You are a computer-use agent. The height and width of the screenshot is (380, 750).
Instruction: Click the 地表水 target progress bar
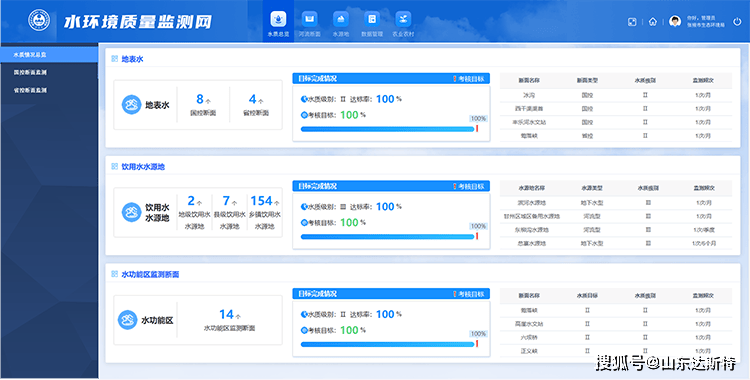(x=387, y=129)
